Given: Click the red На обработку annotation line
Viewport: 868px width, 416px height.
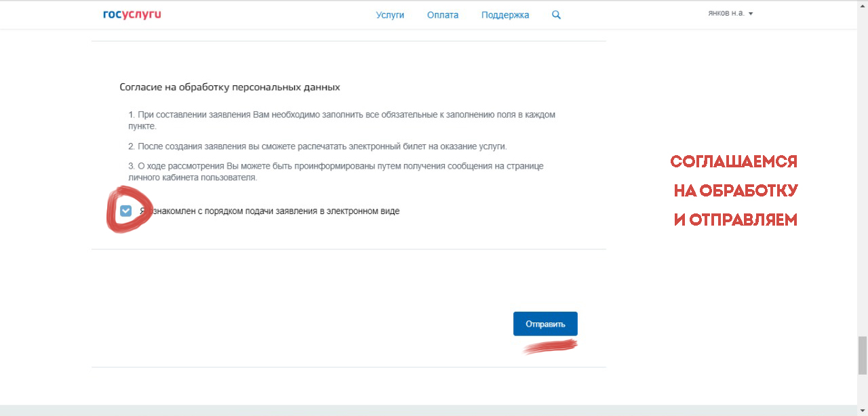Looking at the screenshot, I should [735, 191].
